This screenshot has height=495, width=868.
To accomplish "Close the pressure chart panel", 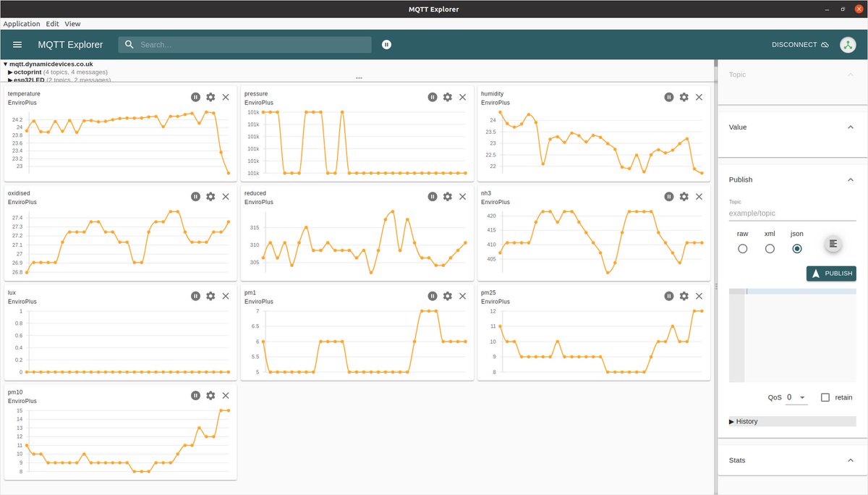I will point(462,97).
